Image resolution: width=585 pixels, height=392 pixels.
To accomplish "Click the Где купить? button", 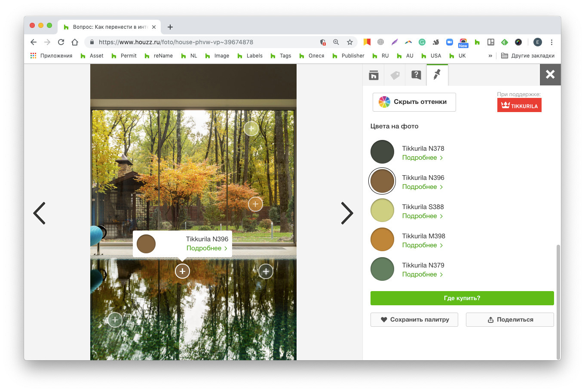I will pyautogui.click(x=462, y=298).
